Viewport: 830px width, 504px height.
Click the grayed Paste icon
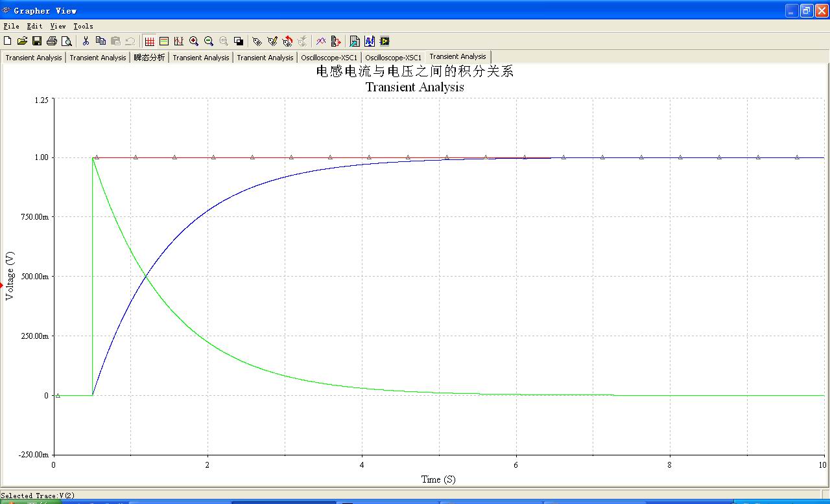[115, 41]
